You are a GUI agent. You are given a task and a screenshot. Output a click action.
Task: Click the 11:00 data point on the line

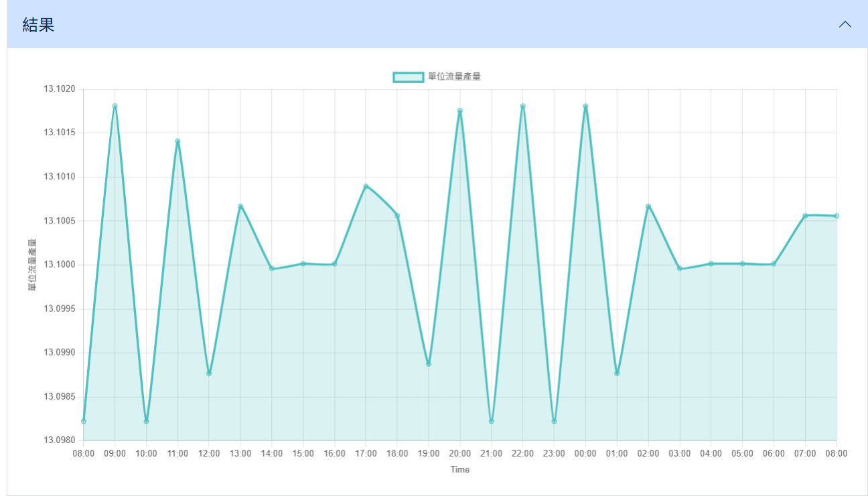click(177, 141)
